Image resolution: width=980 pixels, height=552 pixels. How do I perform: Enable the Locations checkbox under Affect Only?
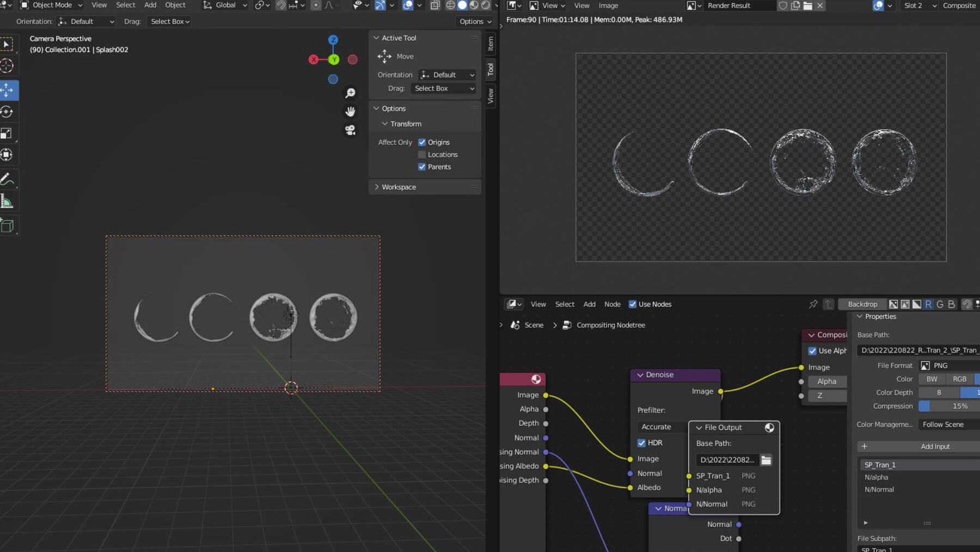[422, 154]
